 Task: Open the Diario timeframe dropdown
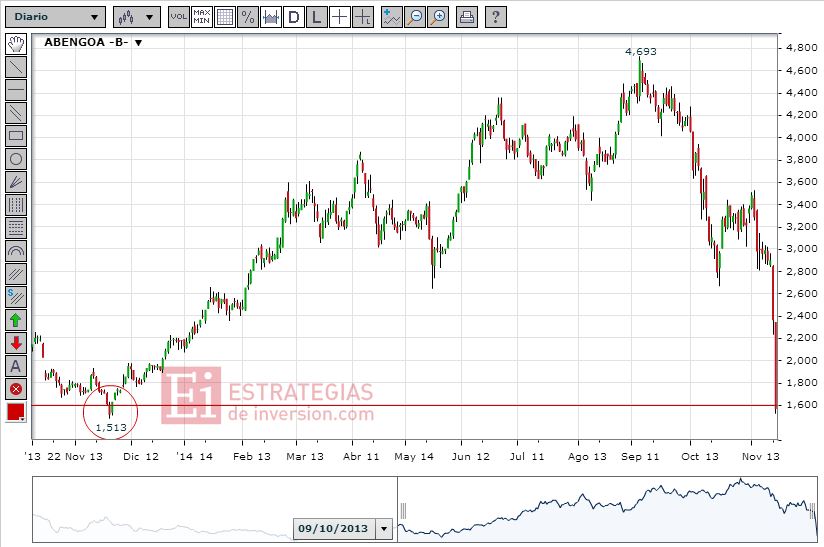(55, 17)
